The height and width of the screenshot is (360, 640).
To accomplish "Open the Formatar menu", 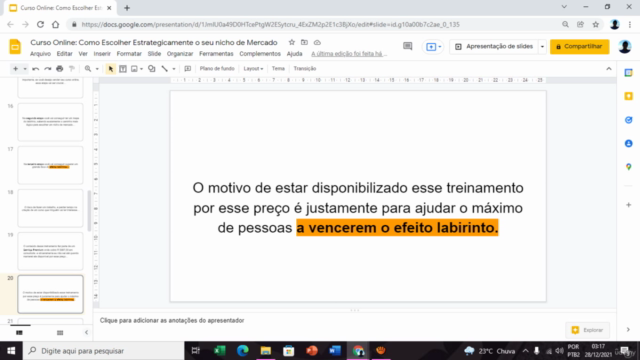I will (129, 54).
